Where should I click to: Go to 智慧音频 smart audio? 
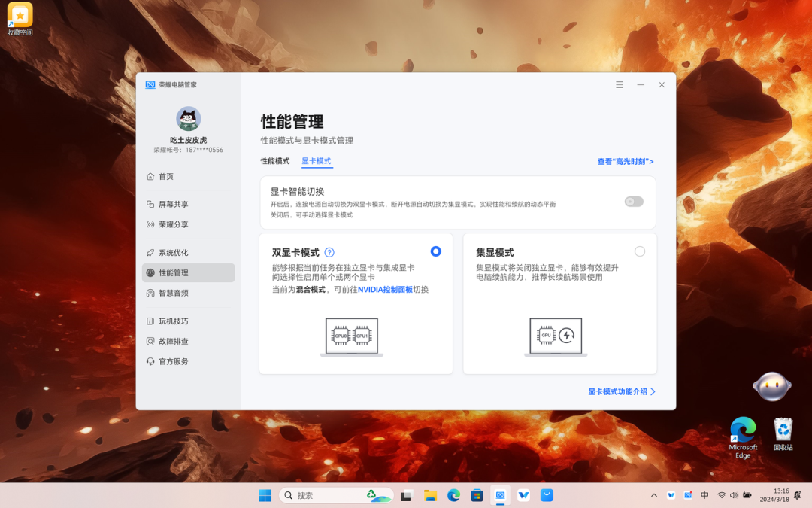point(188,293)
